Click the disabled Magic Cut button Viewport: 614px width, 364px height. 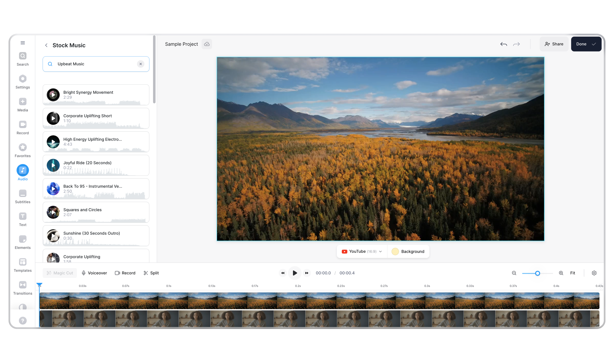tap(60, 273)
